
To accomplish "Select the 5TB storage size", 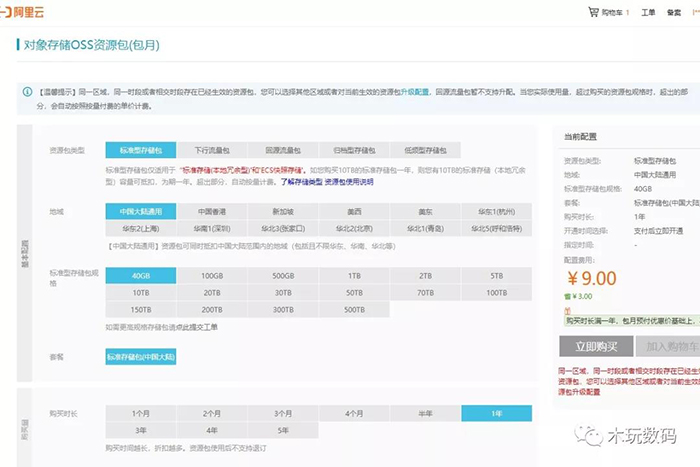I will 497,276.
